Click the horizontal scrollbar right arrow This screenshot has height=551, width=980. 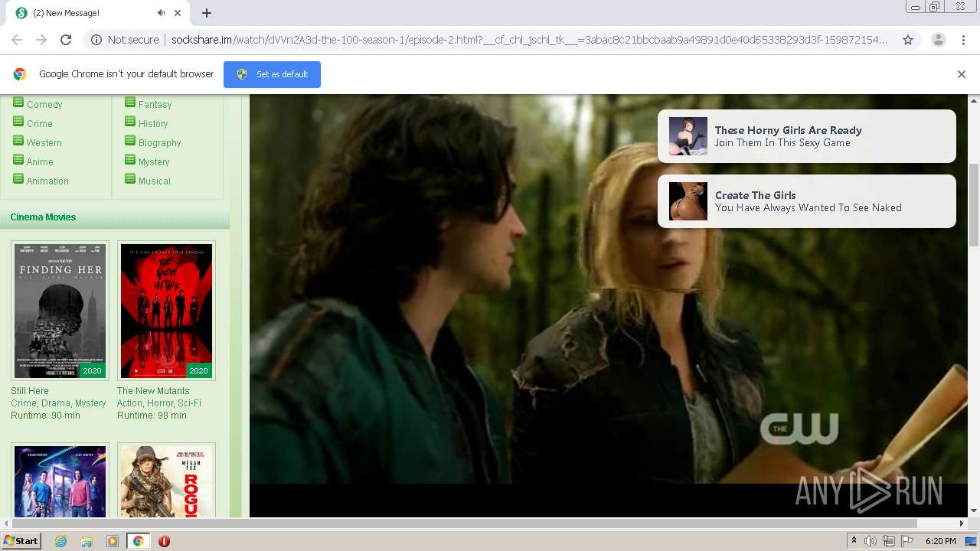coord(962,523)
